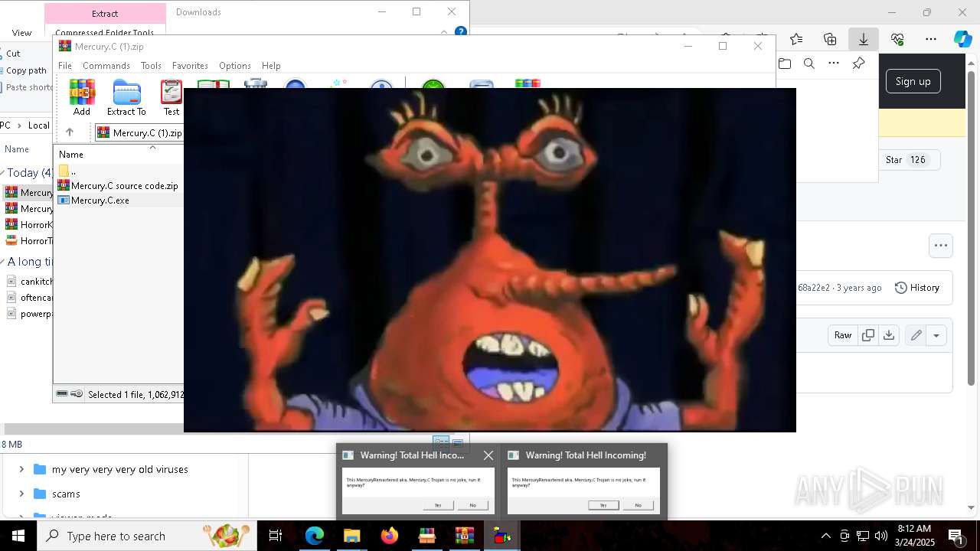Close the first warning taskbar preview
This screenshot has width=980, height=551.
click(488, 455)
